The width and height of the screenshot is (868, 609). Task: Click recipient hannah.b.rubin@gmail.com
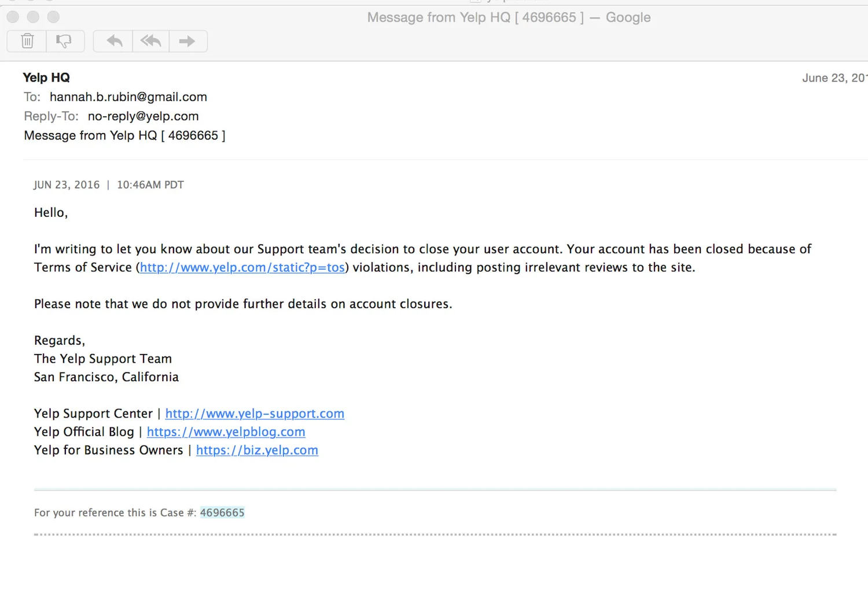point(128,97)
